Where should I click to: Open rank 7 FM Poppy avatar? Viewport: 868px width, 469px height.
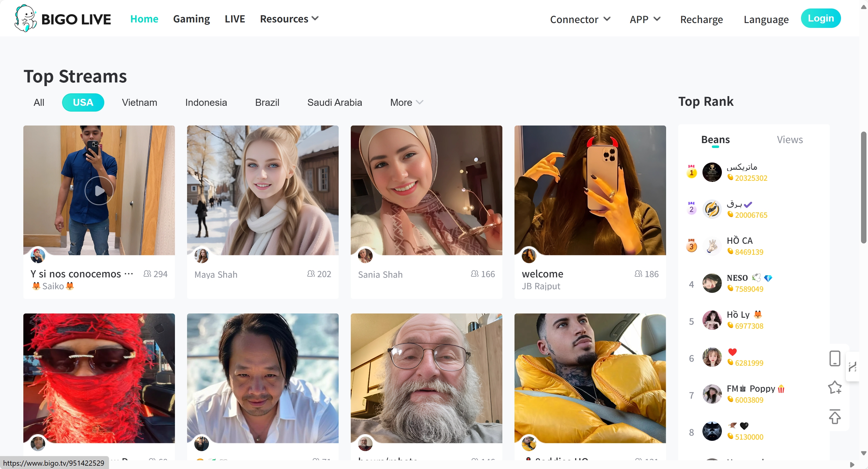712,394
